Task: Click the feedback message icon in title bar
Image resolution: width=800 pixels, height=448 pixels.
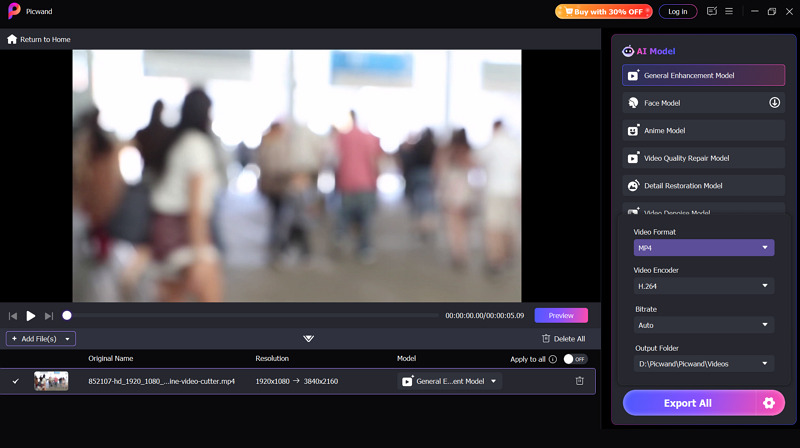Action: [x=712, y=11]
